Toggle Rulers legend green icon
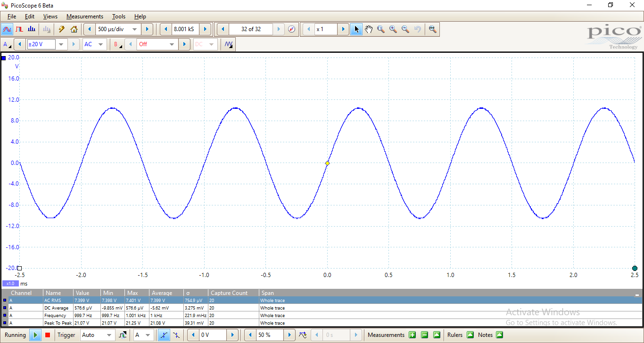 [x=470, y=335]
